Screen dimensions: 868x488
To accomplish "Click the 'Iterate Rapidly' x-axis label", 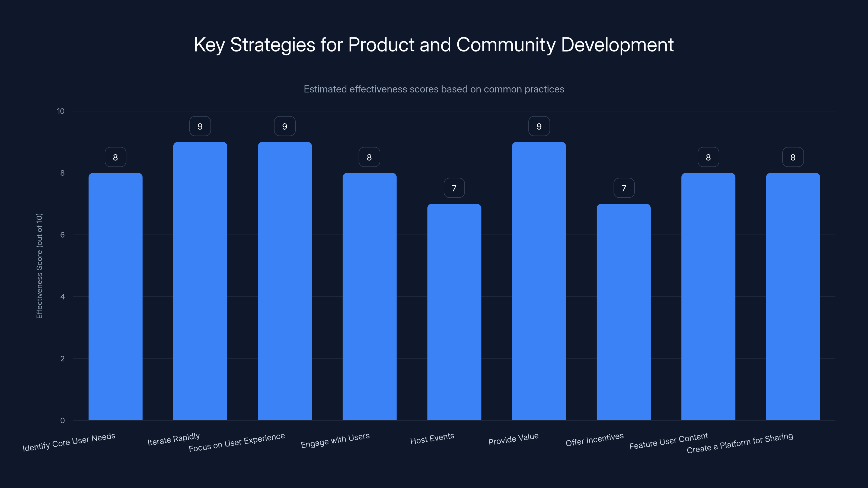I will (x=174, y=439).
